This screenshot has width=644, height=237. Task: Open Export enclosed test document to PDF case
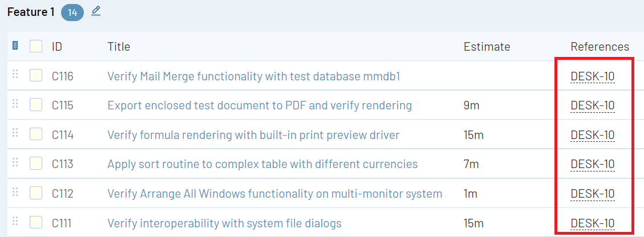[x=260, y=106]
